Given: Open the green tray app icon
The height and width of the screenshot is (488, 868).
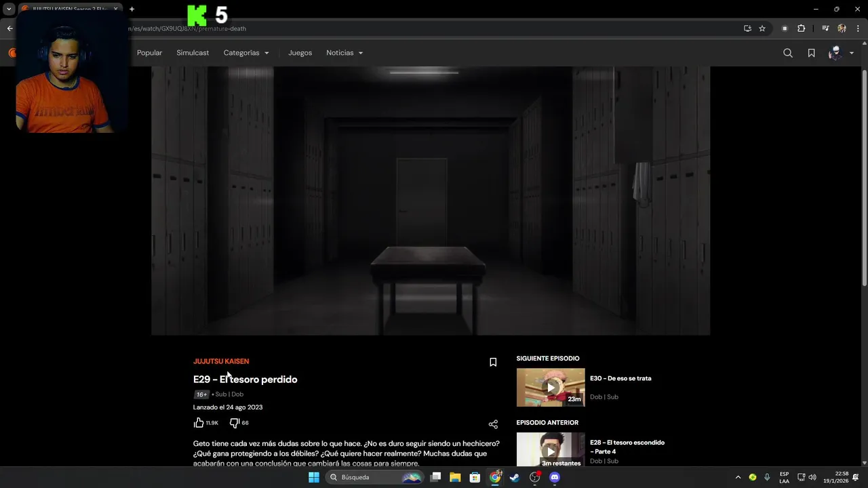Looking at the screenshot, I should (x=752, y=477).
